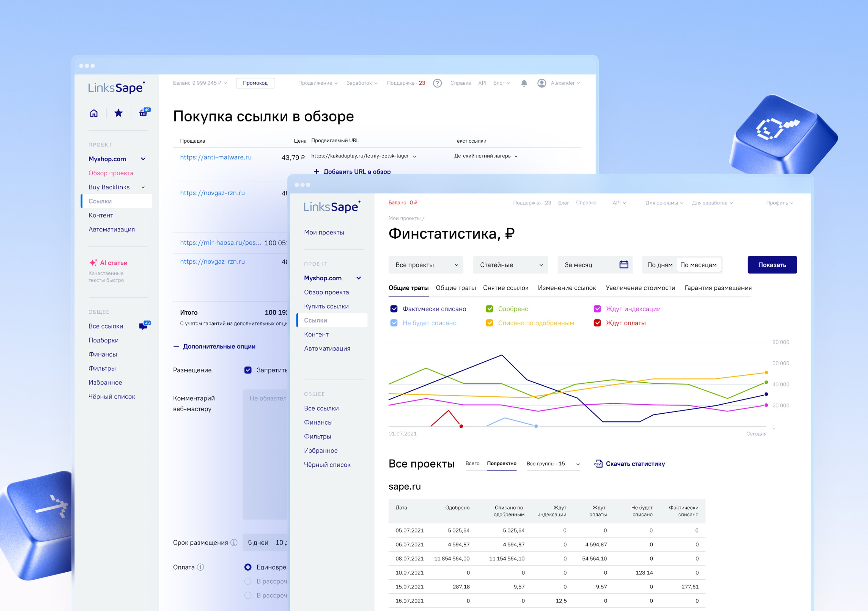
Task: Click plus icon of Добавить URL в обзор
Action: (316, 172)
